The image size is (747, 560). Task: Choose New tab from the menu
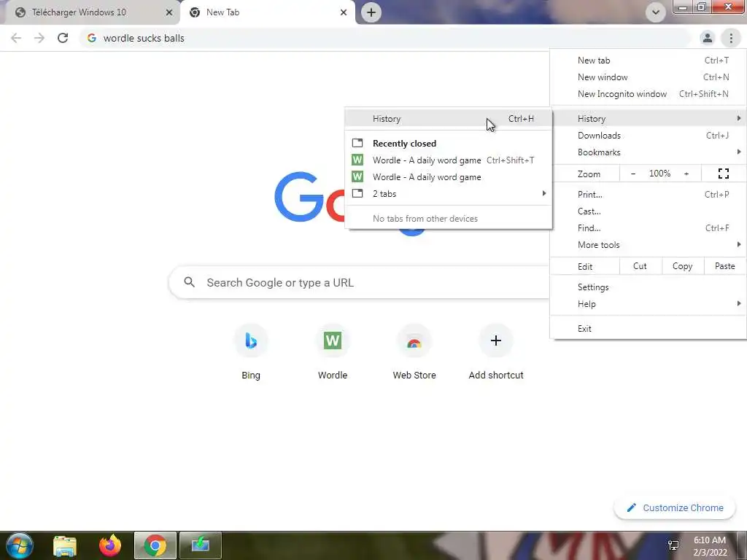pyautogui.click(x=648, y=61)
